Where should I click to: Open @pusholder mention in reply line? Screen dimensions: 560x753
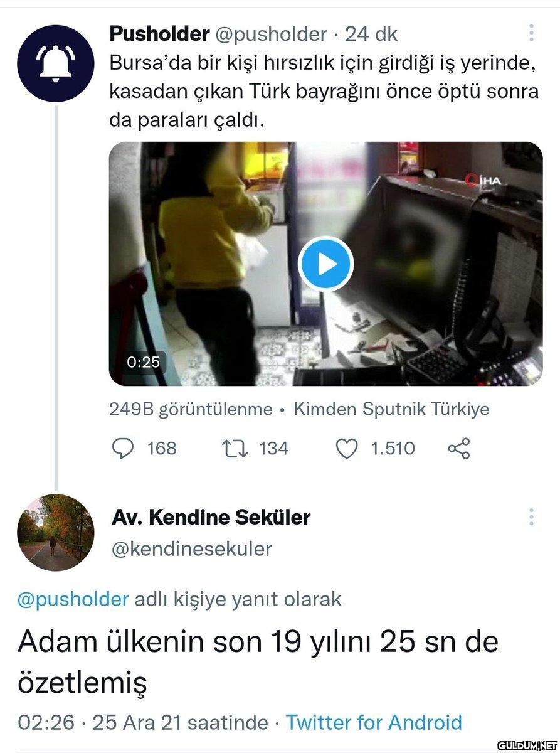[x=73, y=599]
